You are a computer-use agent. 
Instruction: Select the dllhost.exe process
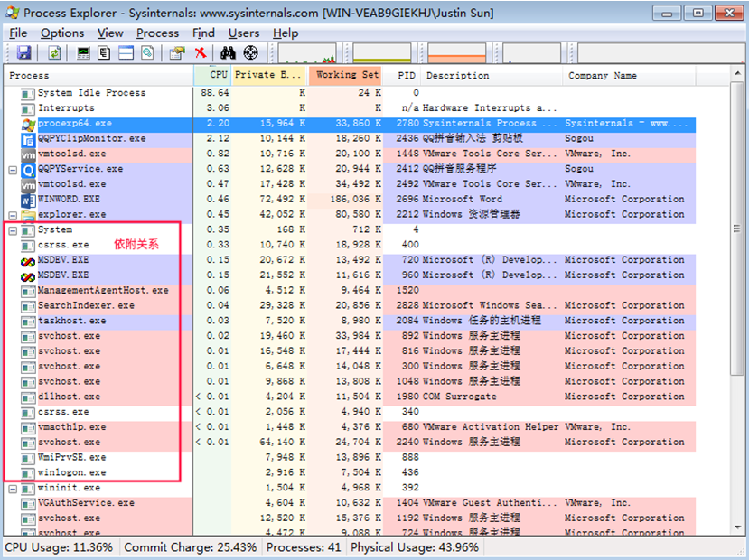pos(350,397)
